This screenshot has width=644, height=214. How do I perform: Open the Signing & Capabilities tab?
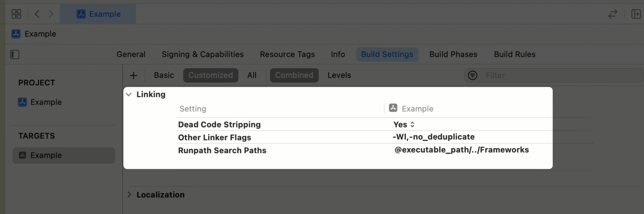[203, 54]
